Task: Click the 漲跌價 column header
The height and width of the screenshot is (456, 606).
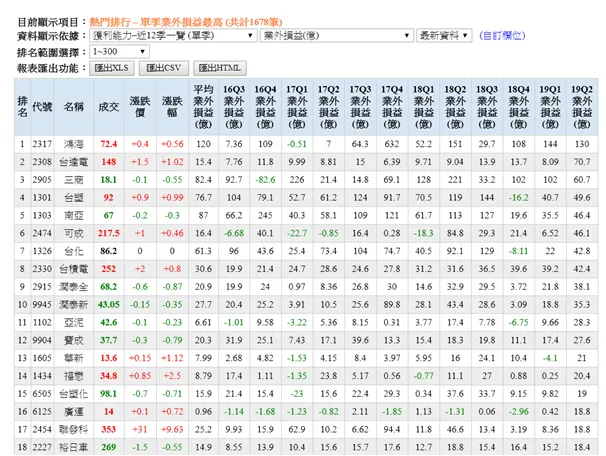Action: click(x=140, y=107)
